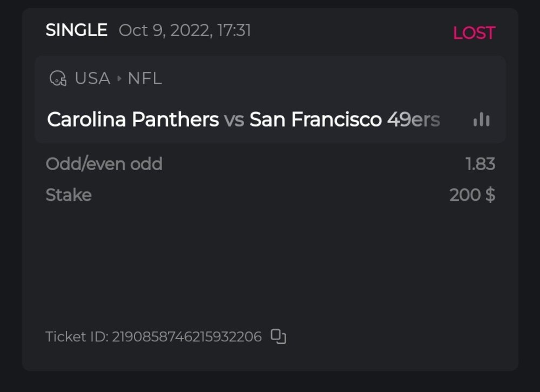Click the 1.83 odds value
540x392 pixels.
pos(480,164)
